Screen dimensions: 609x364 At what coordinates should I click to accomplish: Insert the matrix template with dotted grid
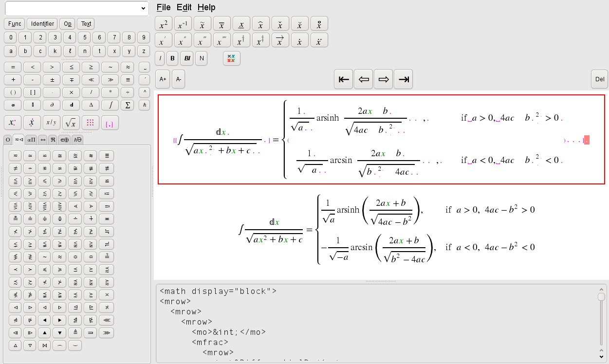[x=90, y=123]
